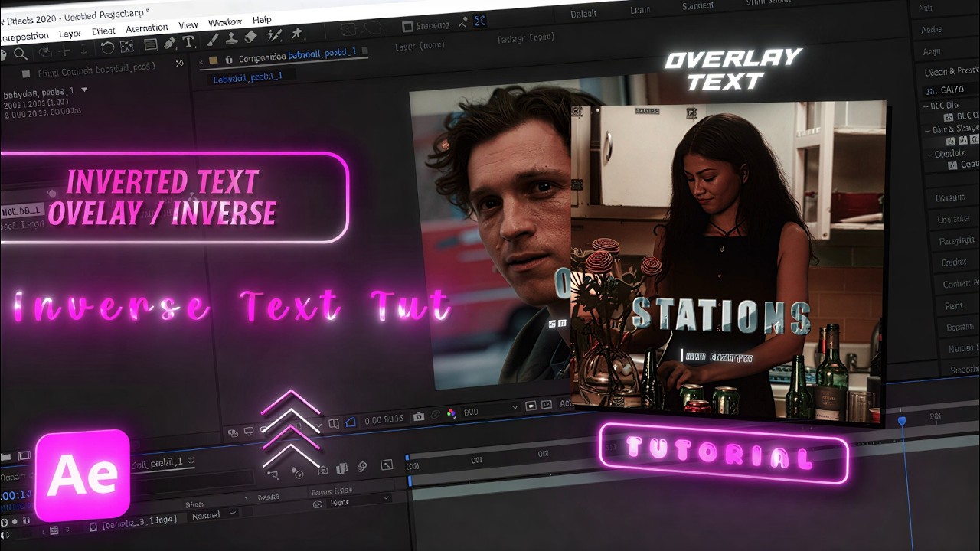This screenshot has width=980, height=551.
Task: Open the Composition menu
Action: pyautogui.click(x=24, y=37)
